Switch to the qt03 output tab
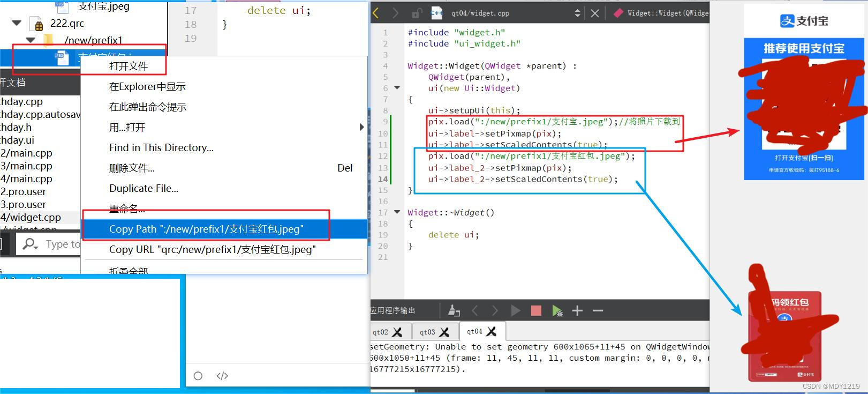 click(427, 332)
